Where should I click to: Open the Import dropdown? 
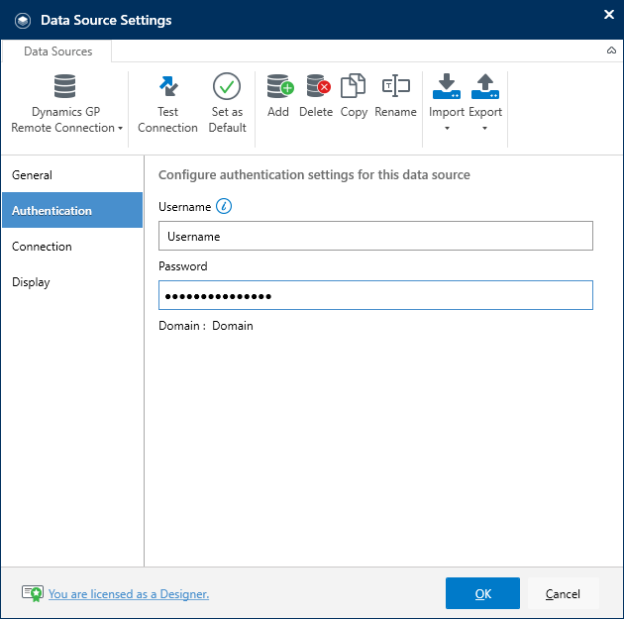pos(447,103)
